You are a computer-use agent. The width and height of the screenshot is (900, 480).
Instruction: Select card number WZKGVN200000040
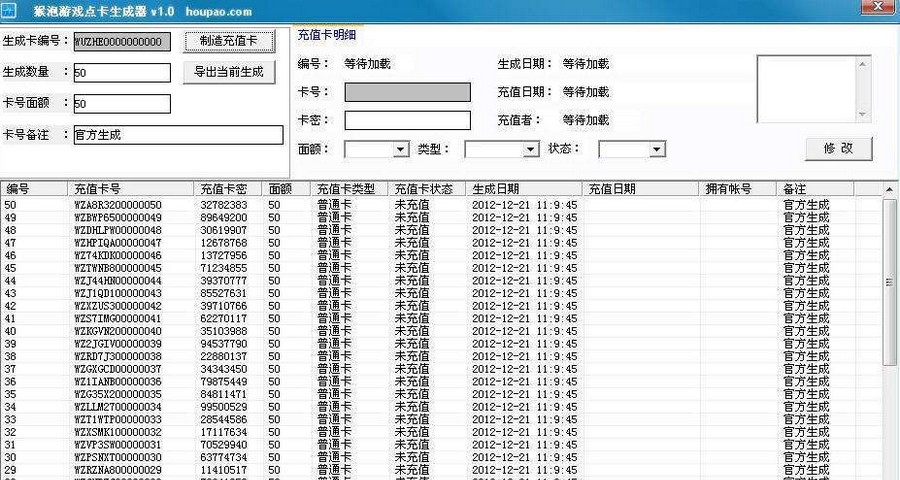tap(118, 331)
